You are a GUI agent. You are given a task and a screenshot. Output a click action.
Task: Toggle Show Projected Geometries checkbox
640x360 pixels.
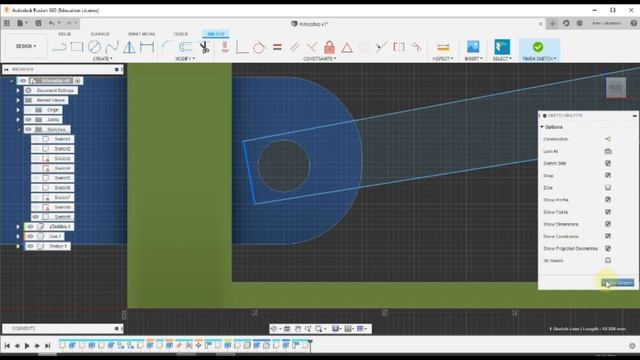click(608, 248)
